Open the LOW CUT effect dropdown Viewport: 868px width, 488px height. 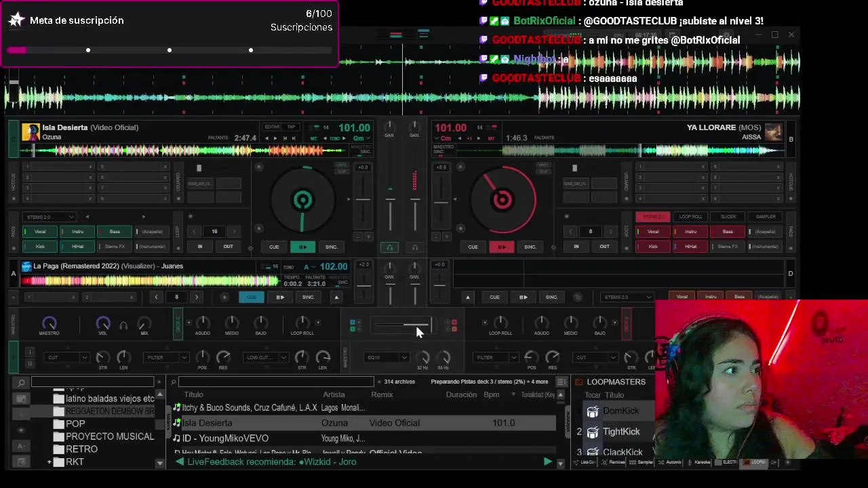(266, 357)
